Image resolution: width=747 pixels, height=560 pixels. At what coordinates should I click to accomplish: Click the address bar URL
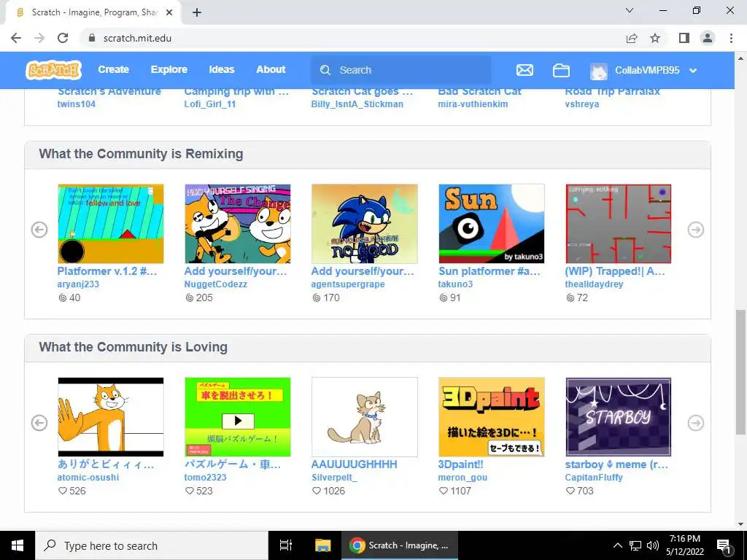click(x=137, y=38)
